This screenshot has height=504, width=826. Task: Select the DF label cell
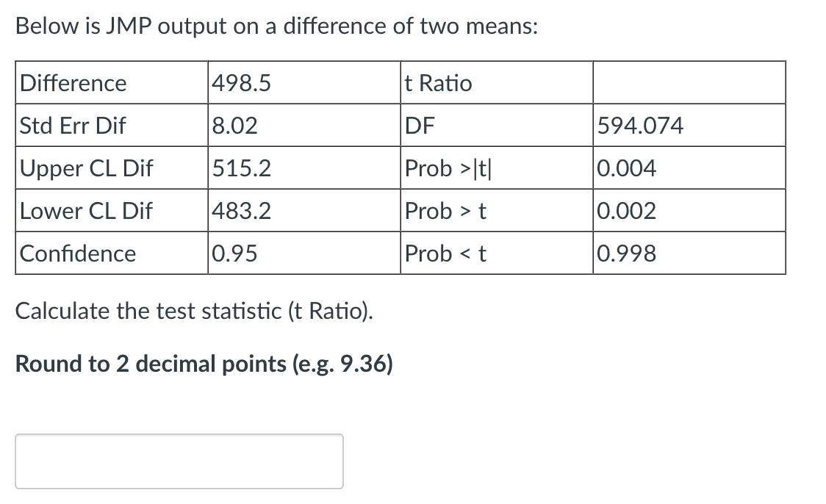pos(420,125)
